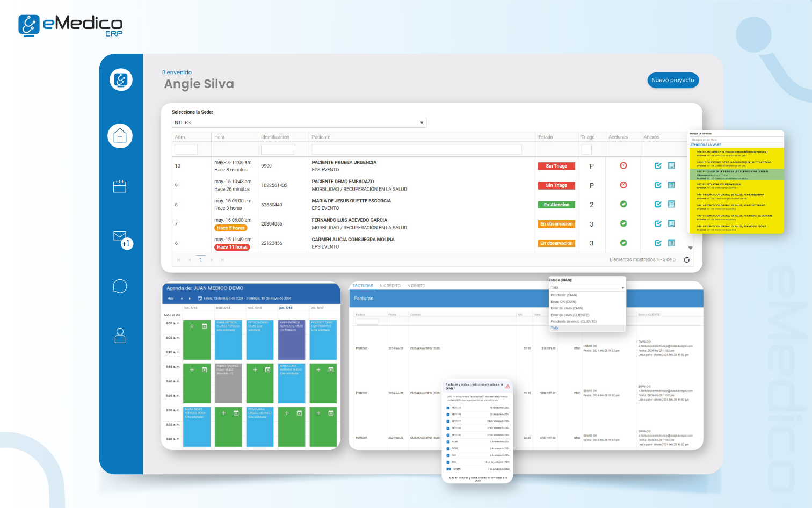Choose highlighted Todo option in dropdown list
Screen dimensions: 812x508
point(587,328)
